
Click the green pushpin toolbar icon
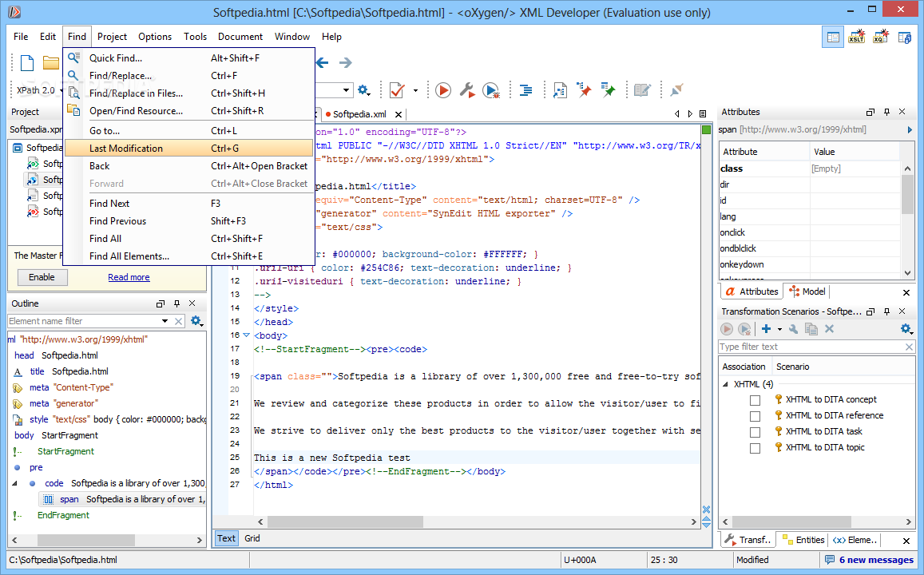point(608,90)
